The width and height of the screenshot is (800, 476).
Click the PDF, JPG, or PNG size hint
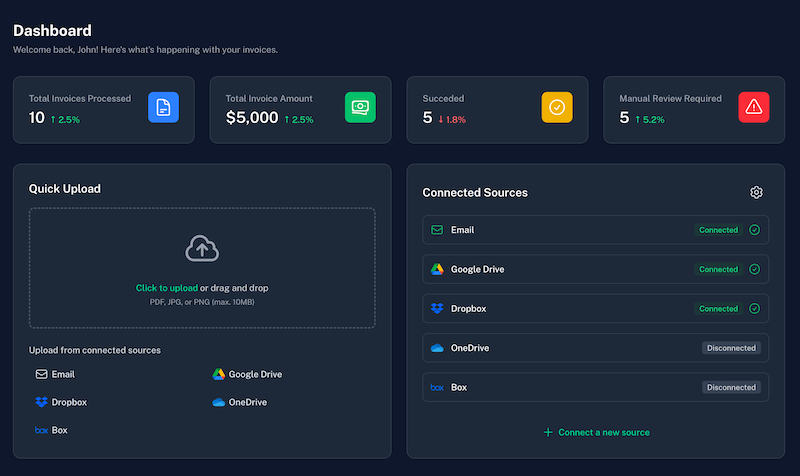(202, 302)
